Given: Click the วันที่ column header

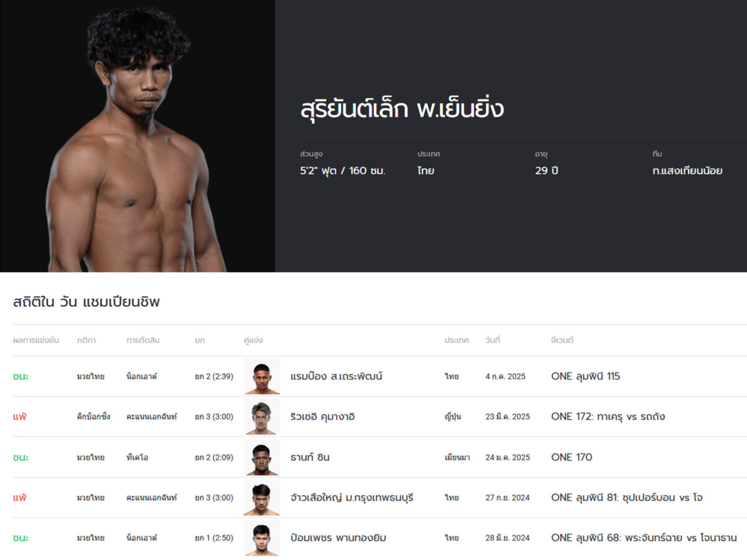Looking at the screenshot, I should pyautogui.click(x=493, y=341).
